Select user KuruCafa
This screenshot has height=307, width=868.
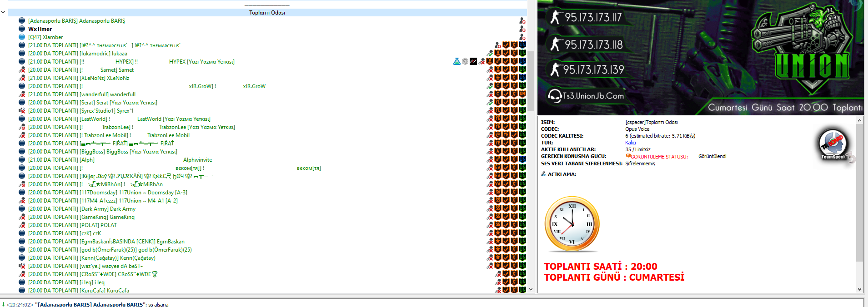coord(79,290)
